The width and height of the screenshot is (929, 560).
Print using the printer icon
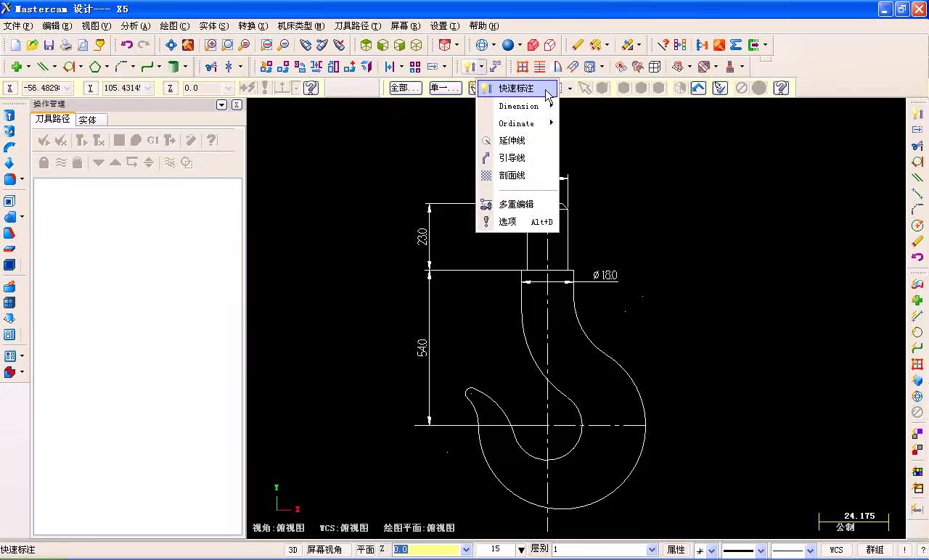66,45
